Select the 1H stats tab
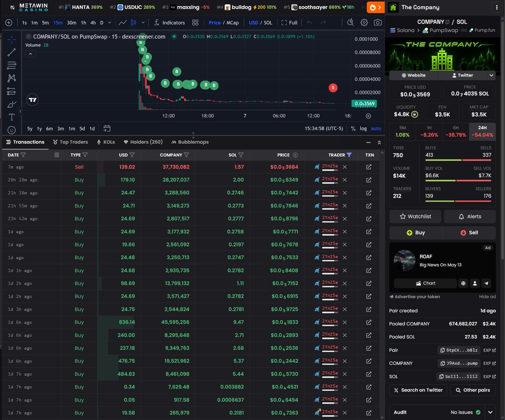 pos(429,131)
